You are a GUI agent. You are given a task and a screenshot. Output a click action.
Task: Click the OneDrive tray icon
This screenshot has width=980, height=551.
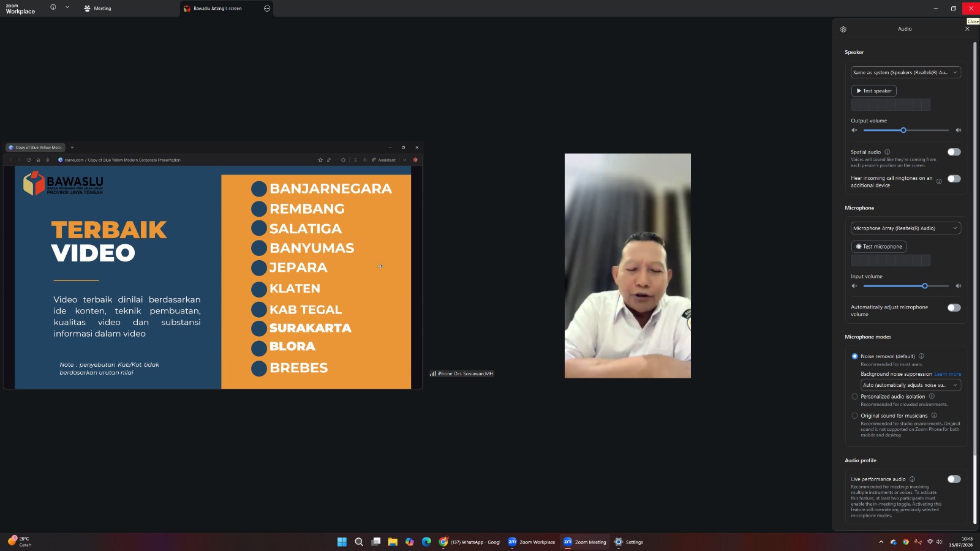894,542
